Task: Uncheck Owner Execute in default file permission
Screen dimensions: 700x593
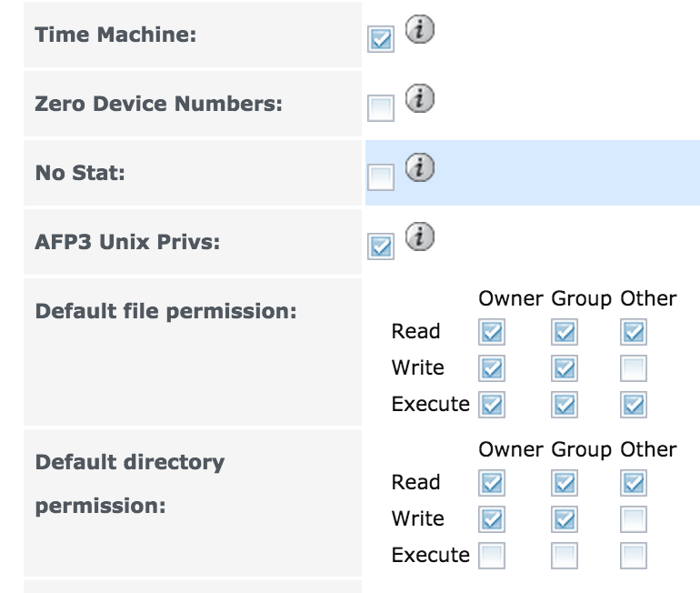Action: (x=492, y=406)
